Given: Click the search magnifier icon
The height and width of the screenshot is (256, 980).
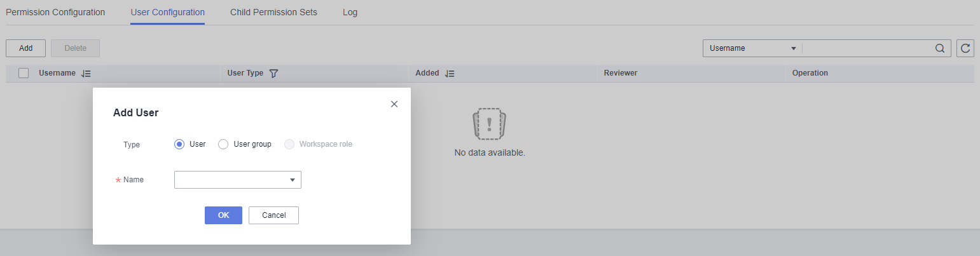Looking at the screenshot, I should (x=940, y=48).
